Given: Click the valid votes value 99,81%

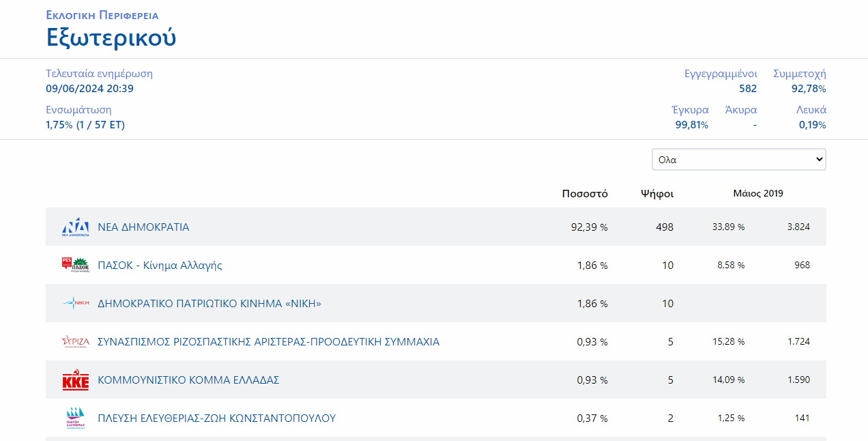Looking at the screenshot, I should coord(692,125).
